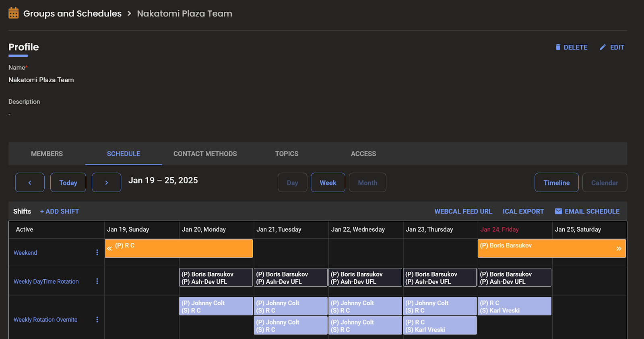This screenshot has height=339, width=644.
Task: Open Webcal Feed URL link
Action: pyautogui.click(x=463, y=211)
